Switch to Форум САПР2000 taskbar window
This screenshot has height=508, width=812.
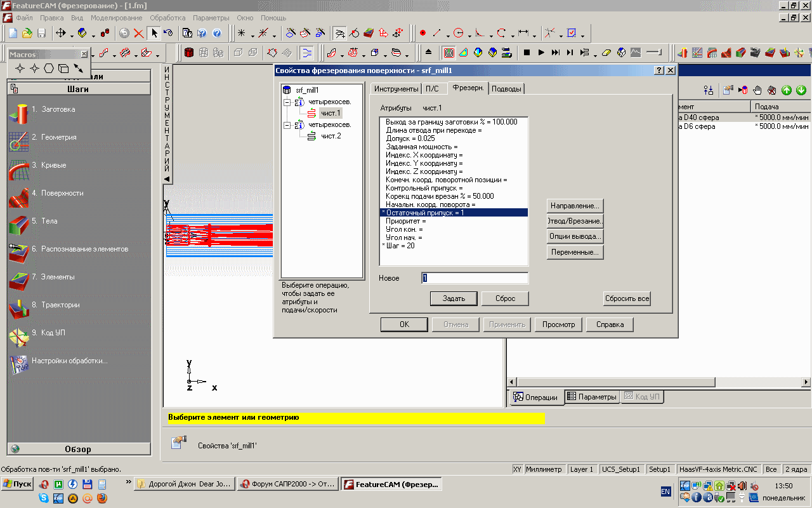pos(287,485)
